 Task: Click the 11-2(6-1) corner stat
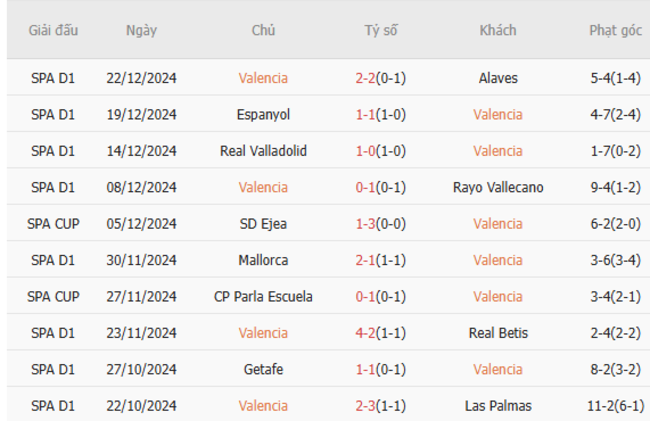click(x=616, y=406)
